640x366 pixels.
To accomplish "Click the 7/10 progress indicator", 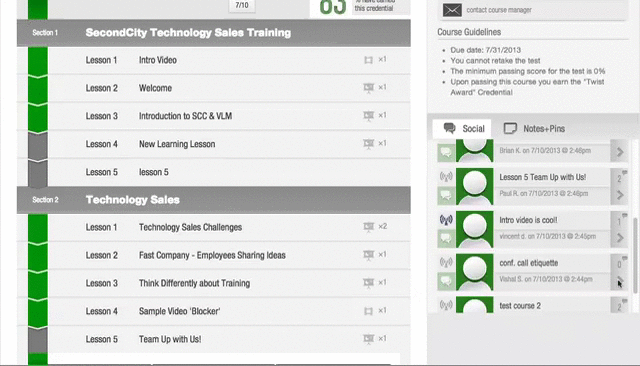I will pos(242,5).
